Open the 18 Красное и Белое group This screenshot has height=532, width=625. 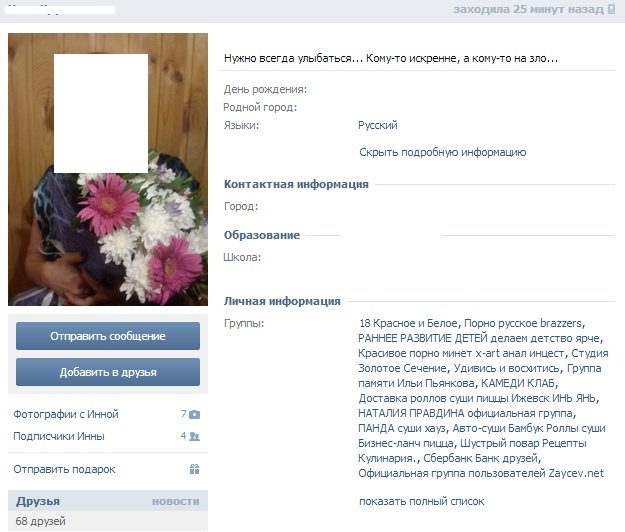click(408, 323)
